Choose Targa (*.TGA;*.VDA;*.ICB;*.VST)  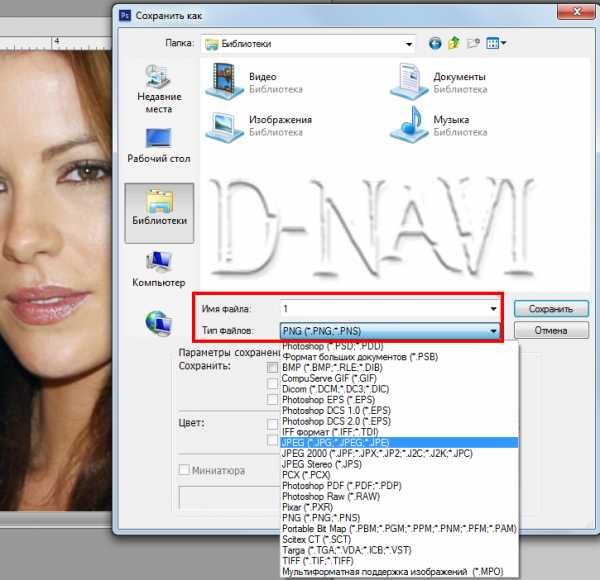click(x=399, y=550)
